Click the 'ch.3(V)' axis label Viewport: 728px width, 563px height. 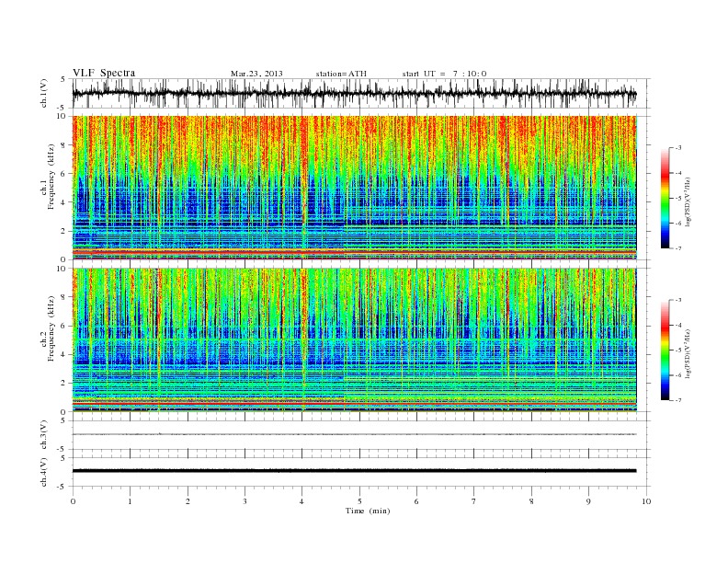[x=44, y=435]
